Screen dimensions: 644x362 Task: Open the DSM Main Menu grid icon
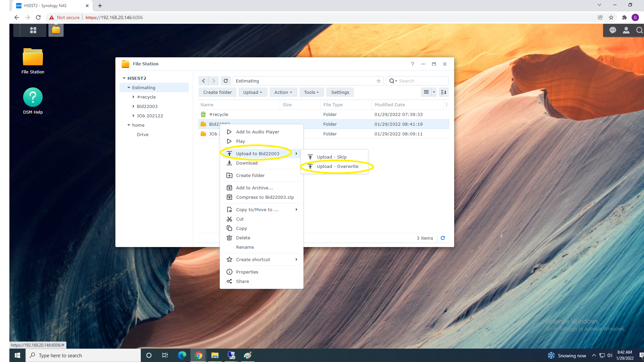pyautogui.click(x=33, y=30)
